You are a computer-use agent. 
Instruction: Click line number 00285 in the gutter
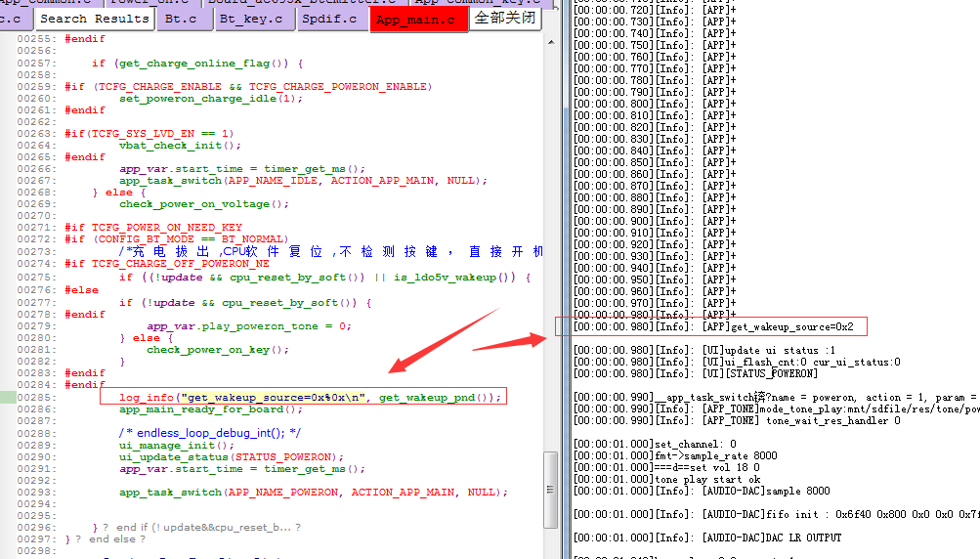(36, 397)
